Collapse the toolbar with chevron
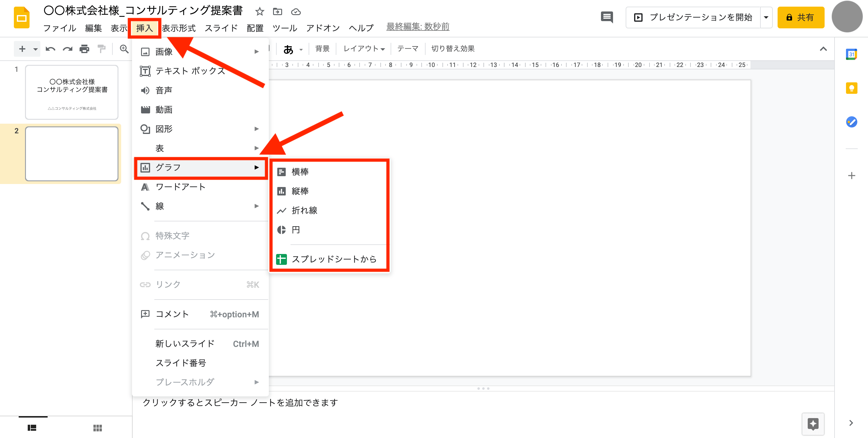Viewport: 868px width, 438px height. pyautogui.click(x=823, y=49)
